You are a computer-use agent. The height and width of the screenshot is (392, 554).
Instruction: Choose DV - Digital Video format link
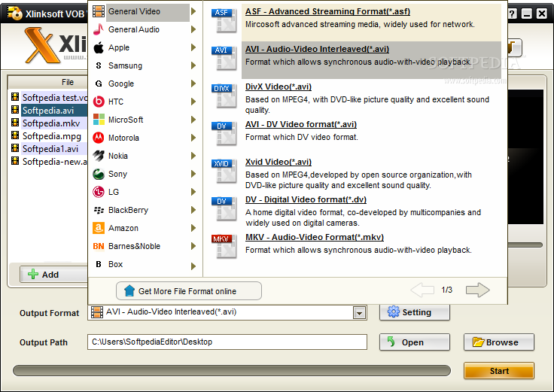(x=306, y=199)
